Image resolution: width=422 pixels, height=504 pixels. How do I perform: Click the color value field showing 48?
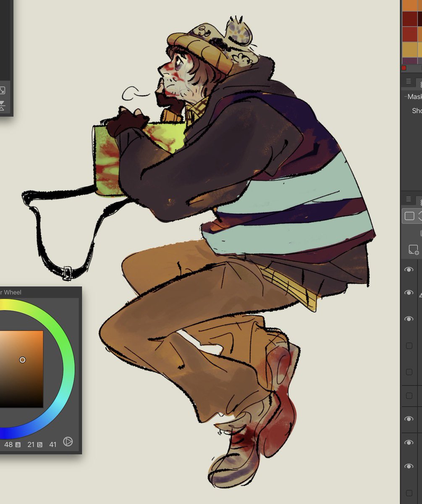(8, 444)
